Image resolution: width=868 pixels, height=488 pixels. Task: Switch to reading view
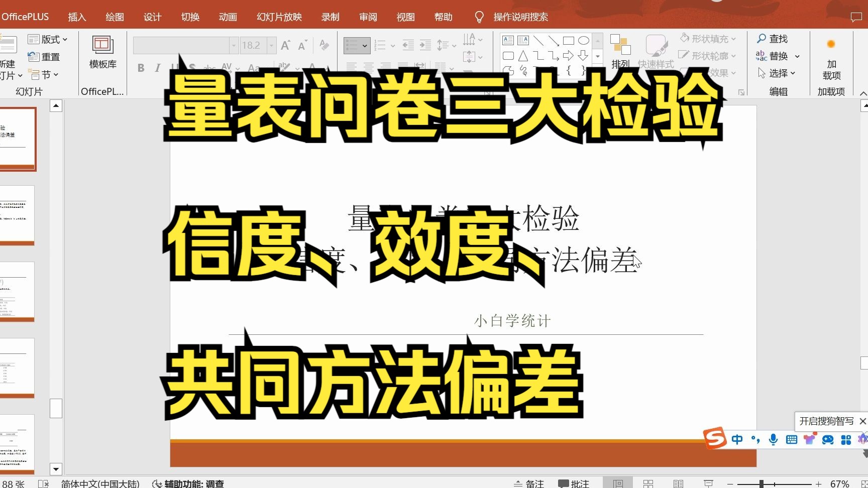coord(679,483)
